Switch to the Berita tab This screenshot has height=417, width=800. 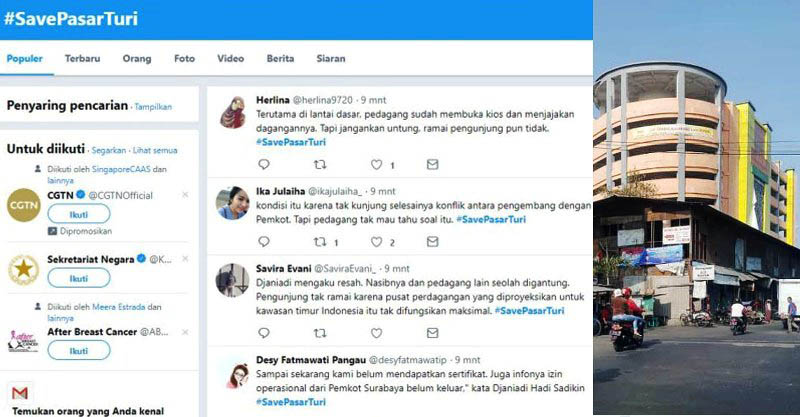click(280, 59)
